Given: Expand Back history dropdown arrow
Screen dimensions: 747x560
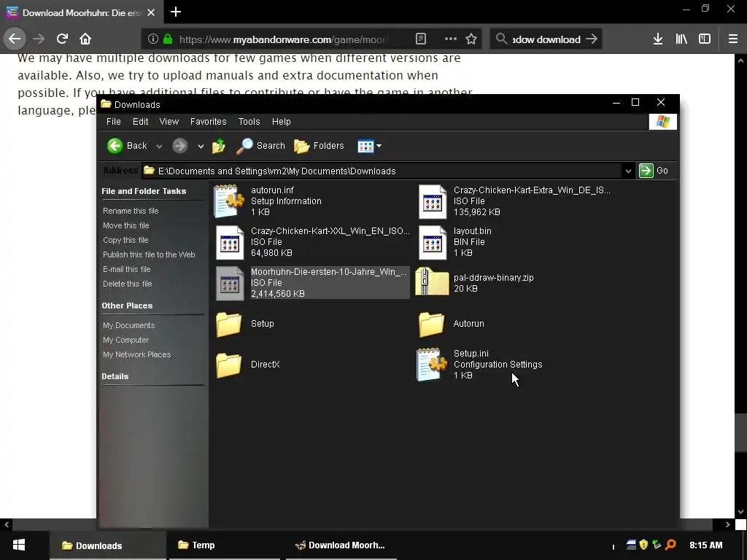Looking at the screenshot, I should [x=159, y=146].
